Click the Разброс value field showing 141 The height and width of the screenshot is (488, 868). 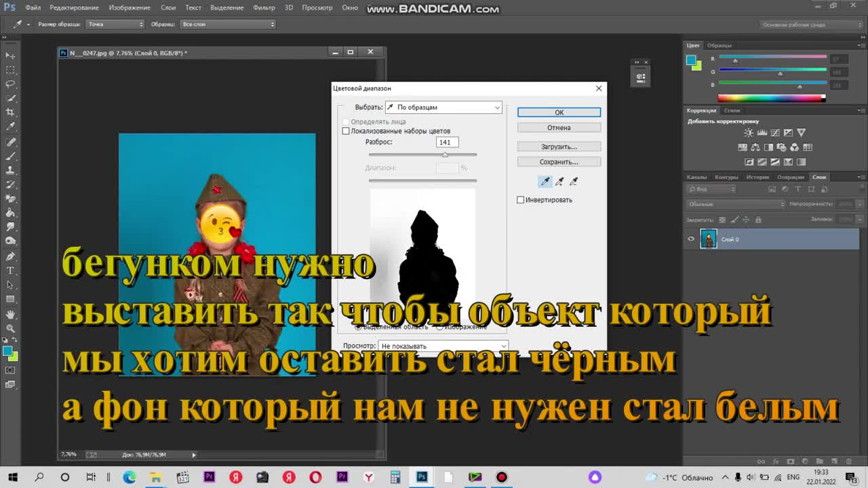447,142
